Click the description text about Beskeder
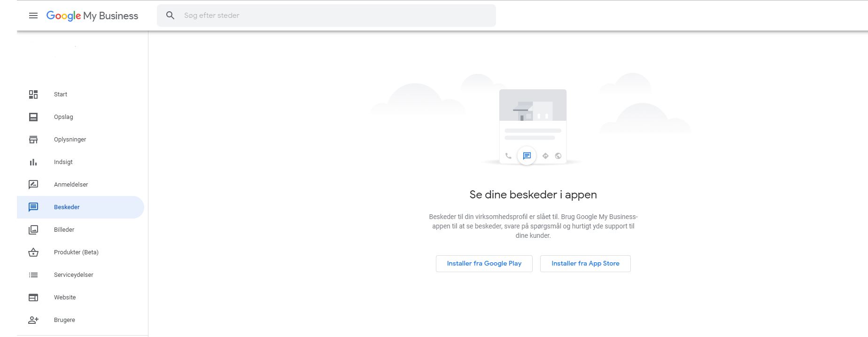 (x=533, y=226)
